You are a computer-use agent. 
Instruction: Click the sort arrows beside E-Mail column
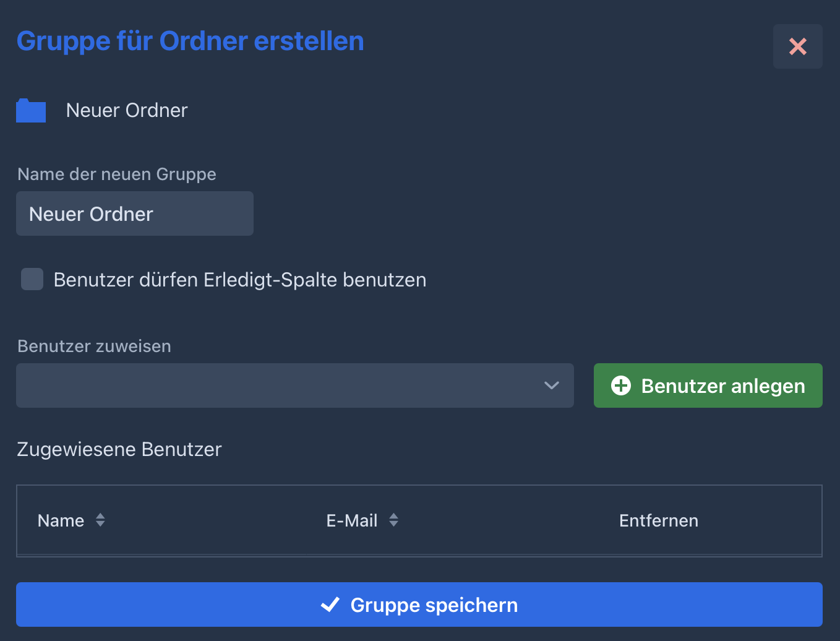(x=393, y=520)
